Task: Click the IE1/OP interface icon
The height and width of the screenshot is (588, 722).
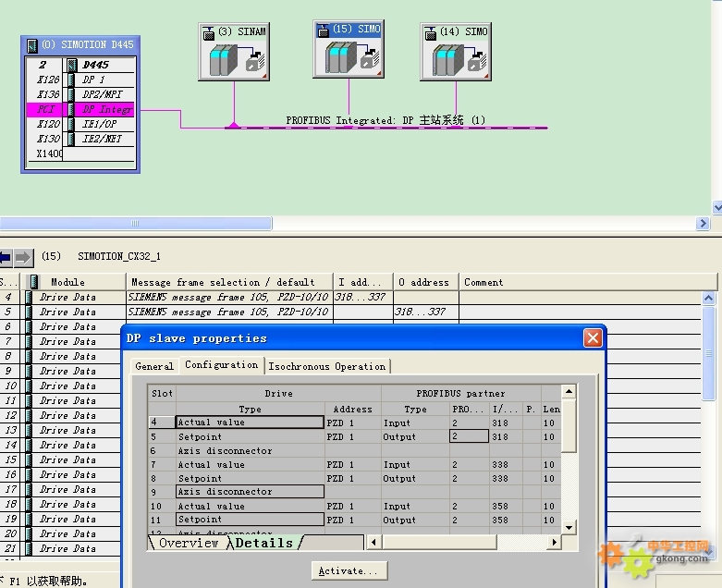Action: [x=71, y=124]
